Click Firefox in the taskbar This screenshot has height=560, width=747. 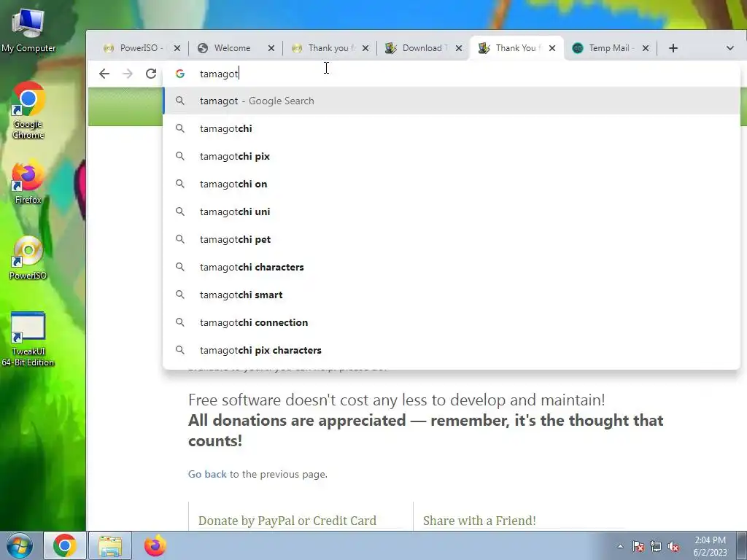pos(155,545)
